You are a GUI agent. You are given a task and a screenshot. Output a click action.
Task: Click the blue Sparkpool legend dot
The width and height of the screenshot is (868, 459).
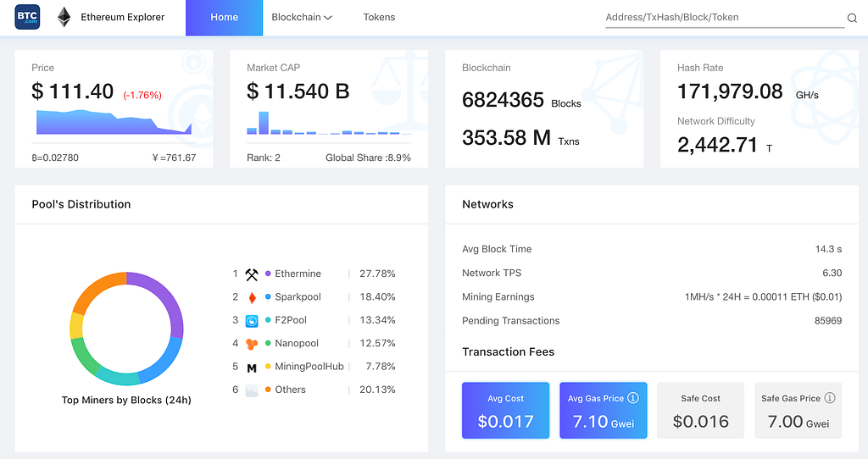268,296
